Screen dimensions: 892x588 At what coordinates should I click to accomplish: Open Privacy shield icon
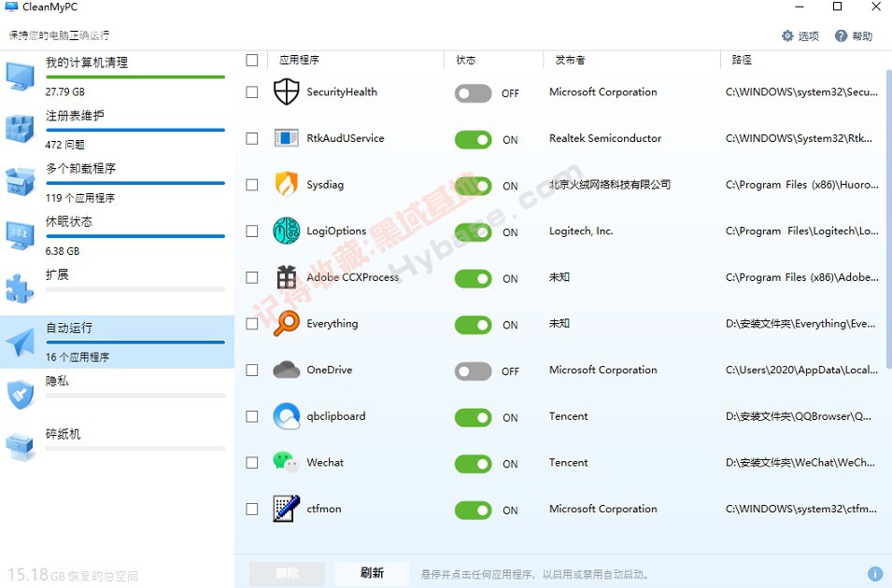pyautogui.click(x=20, y=395)
